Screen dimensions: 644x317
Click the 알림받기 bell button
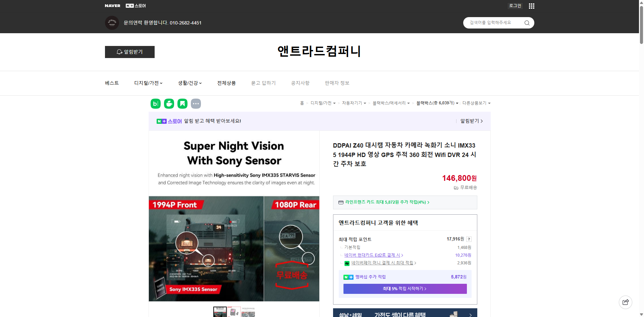(x=129, y=52)
